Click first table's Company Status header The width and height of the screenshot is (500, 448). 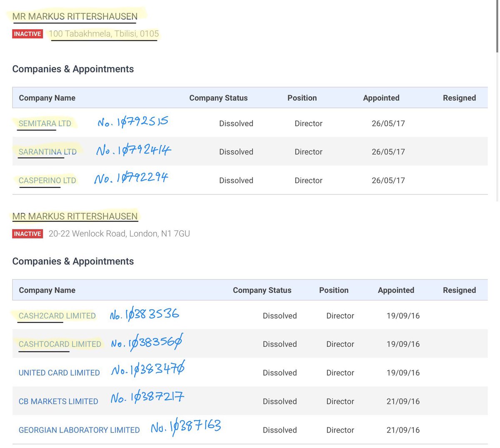pyautogui.click(x=218, y=98)
